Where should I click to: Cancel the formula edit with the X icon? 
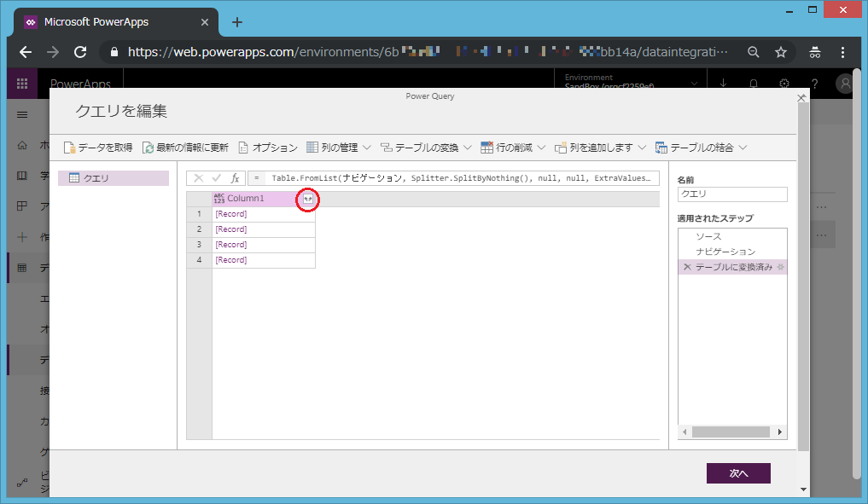[198, 178]
